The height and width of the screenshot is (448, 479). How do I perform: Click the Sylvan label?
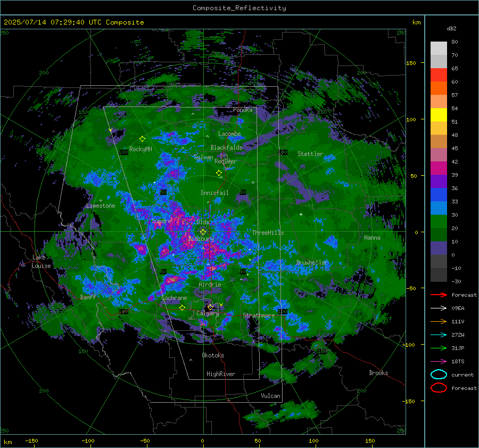pyautogui.click(x=203, y=157)
